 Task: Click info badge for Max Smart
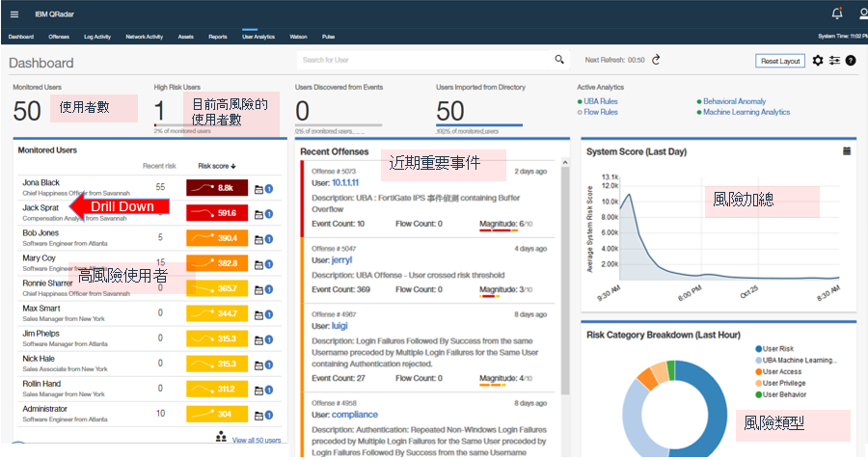[x=269, y=314]
